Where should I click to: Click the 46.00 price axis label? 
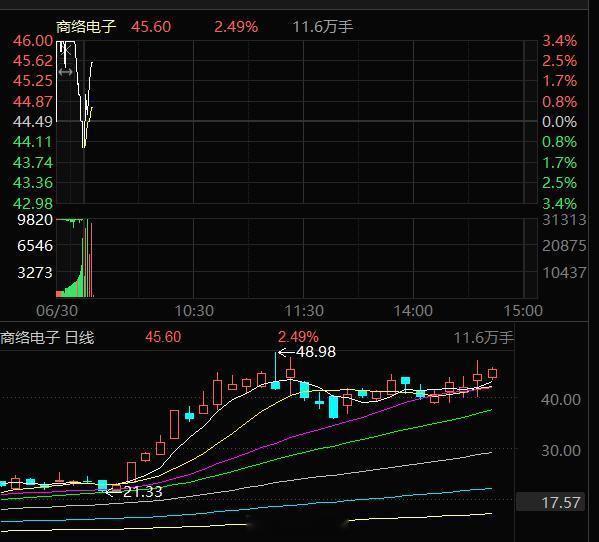(x=33, y=40)
